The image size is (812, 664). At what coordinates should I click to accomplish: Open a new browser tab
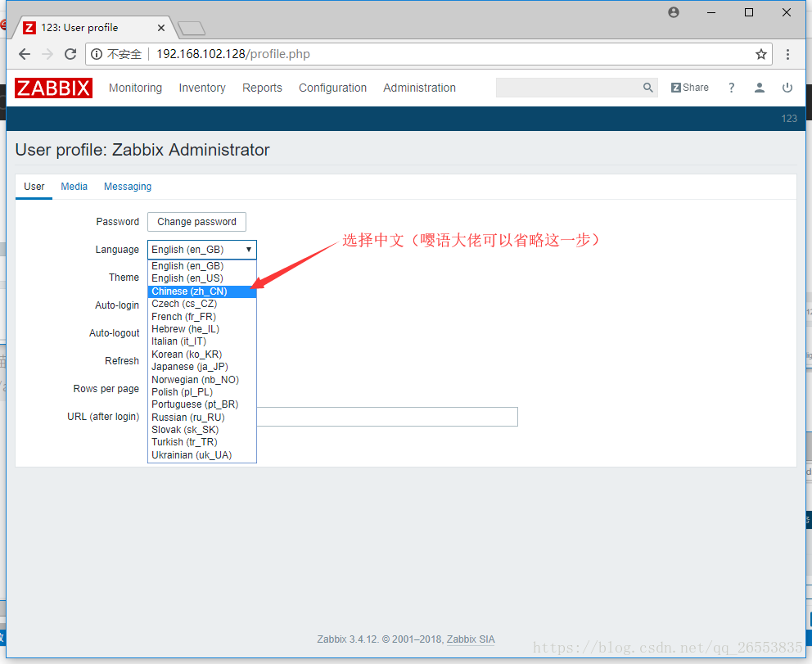point(191,28)
